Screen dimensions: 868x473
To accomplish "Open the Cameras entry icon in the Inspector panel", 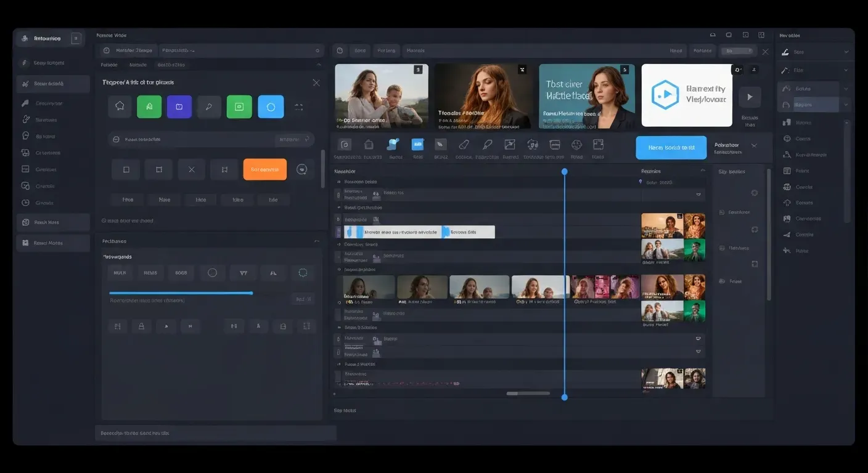I will pyautogui.click(x=787, y=219).
